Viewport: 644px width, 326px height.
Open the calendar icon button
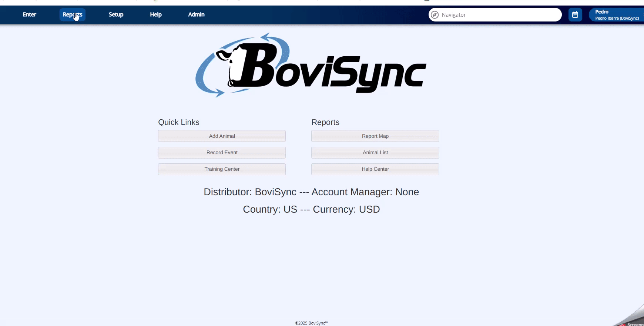575,15
